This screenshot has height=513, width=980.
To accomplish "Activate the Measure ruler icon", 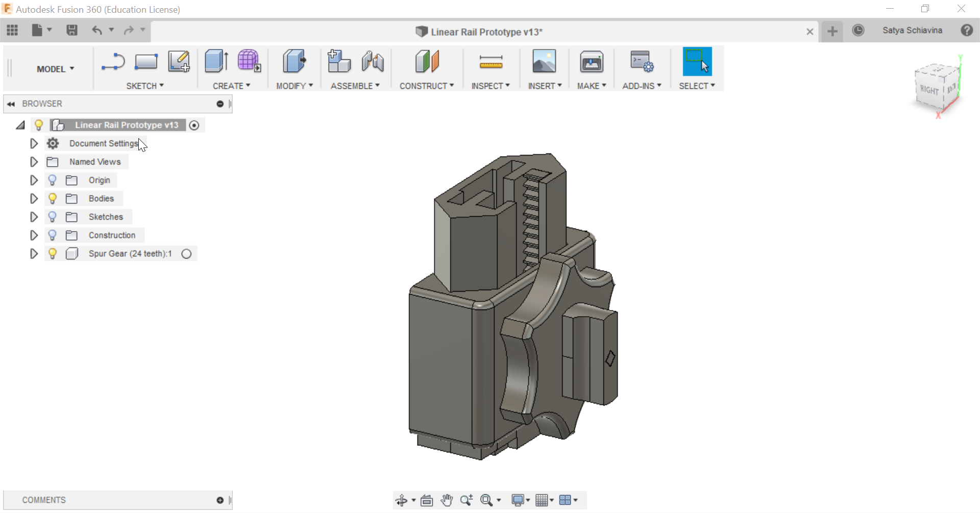I will point(491,62).
